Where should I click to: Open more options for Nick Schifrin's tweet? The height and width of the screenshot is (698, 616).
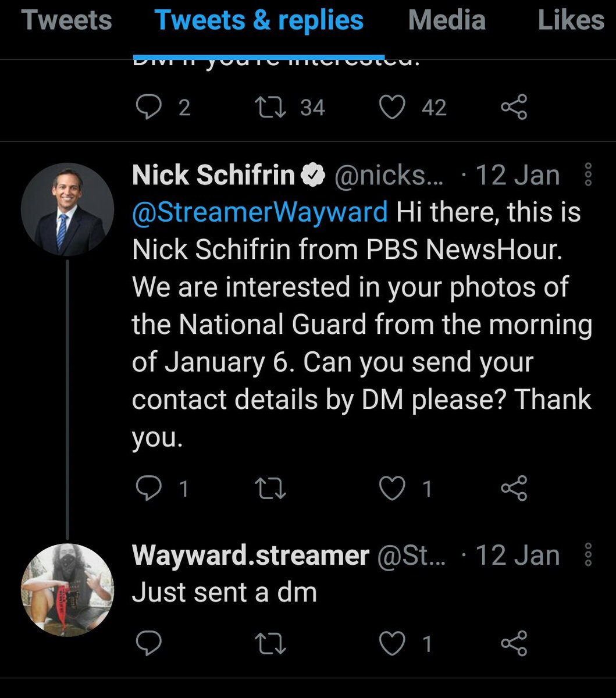pyautogui.click(x=587, y=174)
